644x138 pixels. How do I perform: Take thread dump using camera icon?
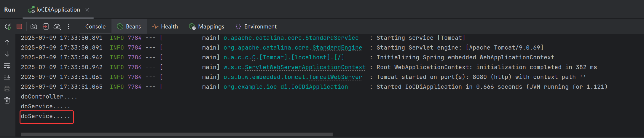34,26
